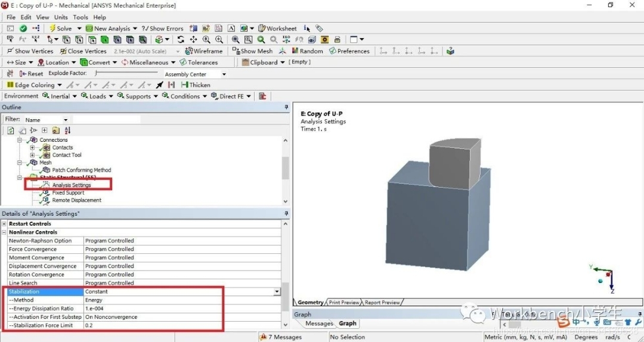
Task: Open the Stabilization value dropdown
Action: (x=277, y=292)
